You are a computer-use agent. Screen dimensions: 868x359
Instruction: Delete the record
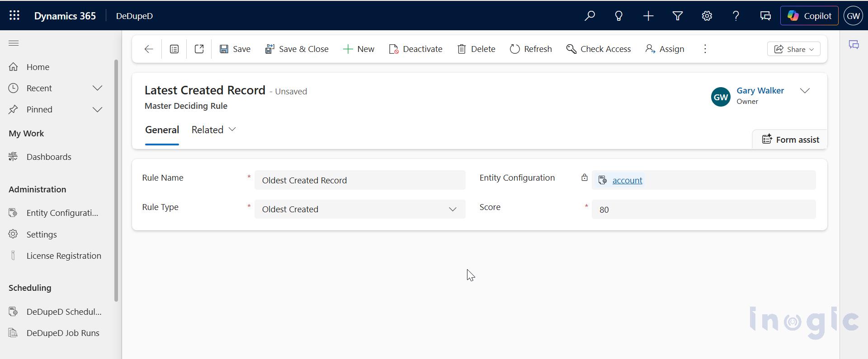tap(476, 49)
